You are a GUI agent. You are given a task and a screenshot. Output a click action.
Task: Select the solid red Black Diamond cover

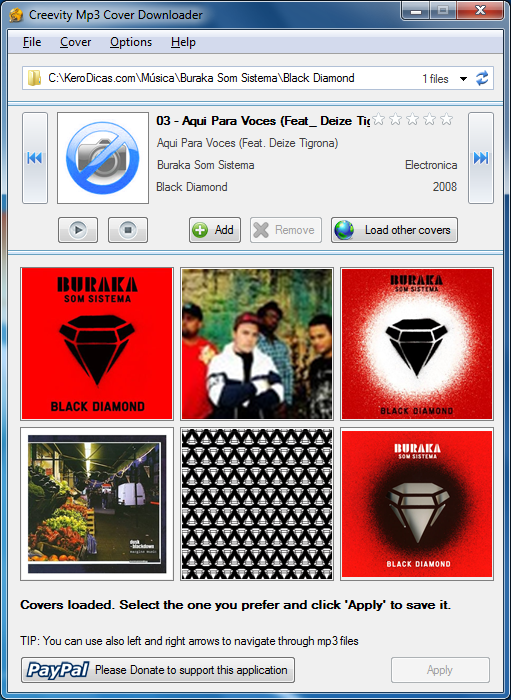97,344
